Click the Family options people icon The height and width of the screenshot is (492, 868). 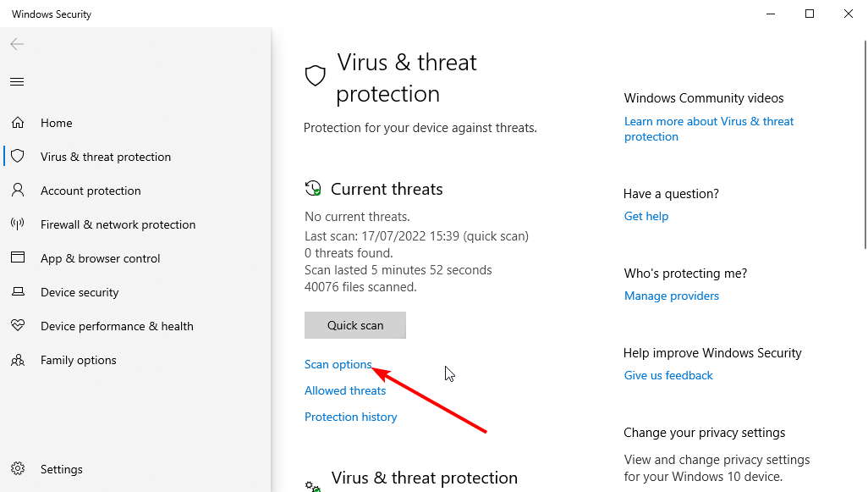pyautogui.click(x=18, y=360)
